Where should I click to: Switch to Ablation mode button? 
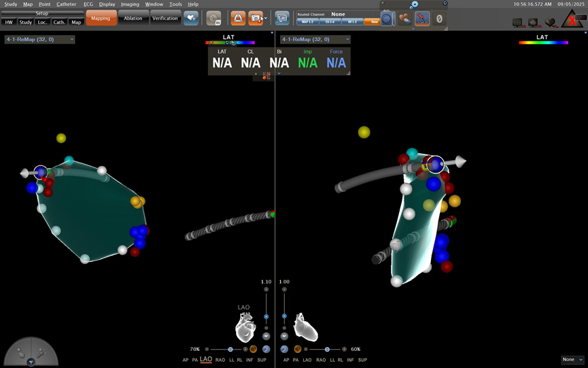(133, 18)
